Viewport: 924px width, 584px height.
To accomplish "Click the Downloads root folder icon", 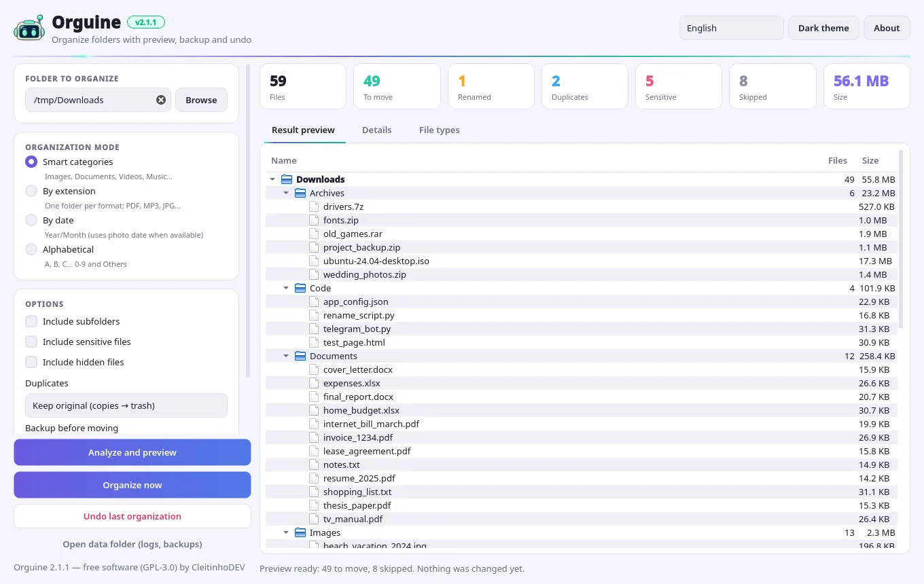I will pyautogui.click(x=287, y=179).
